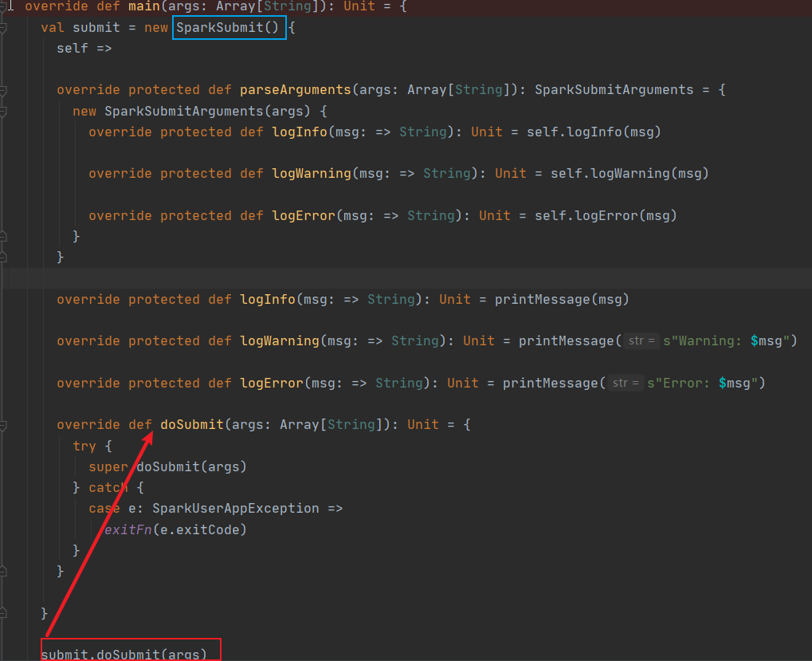The height and width of the screenshot is (661, 812).
Task: Collapse the fold marker beside parseArguments definition
Action: pyautogui.click(x=2, y=91)
